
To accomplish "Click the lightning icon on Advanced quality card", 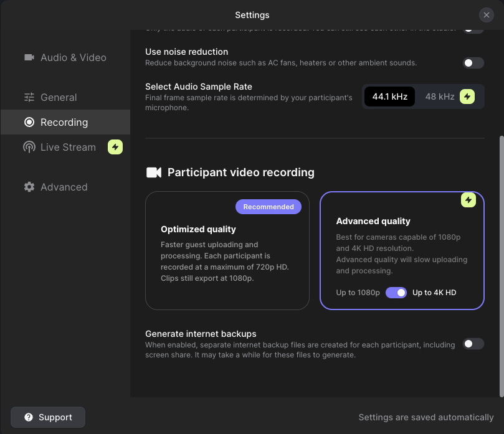I will point(468,200).
